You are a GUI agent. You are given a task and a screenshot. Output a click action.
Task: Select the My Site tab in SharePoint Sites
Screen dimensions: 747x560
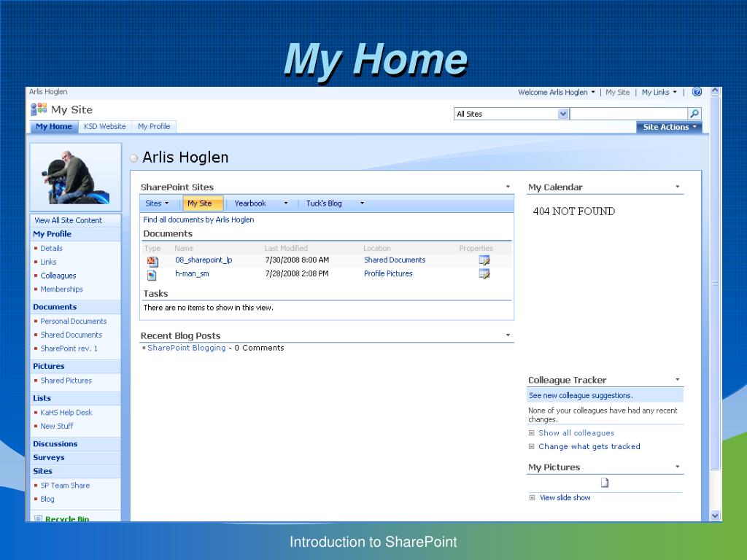pos(203,203)
